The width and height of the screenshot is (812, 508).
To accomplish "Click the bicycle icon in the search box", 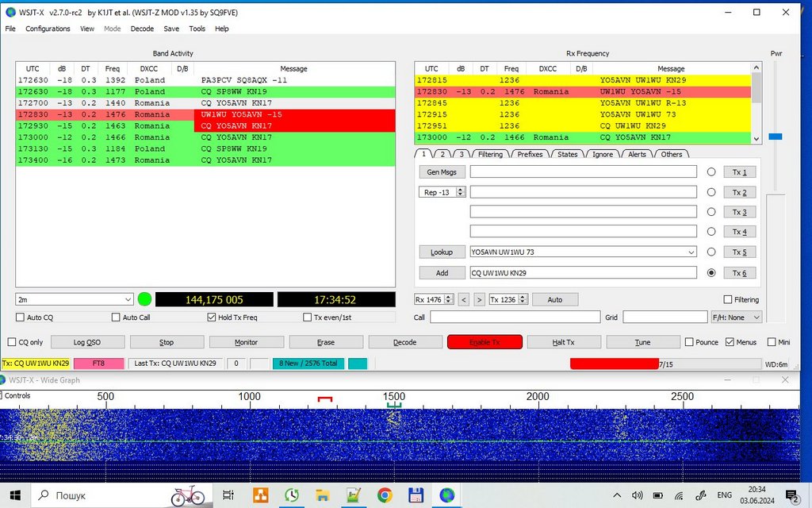I will tap(187, 495).
